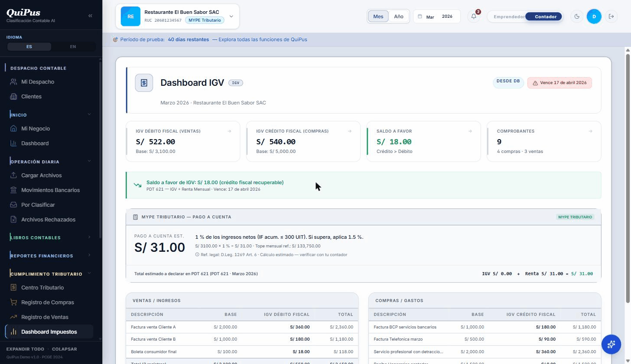Open the Dashboard sidebar item
This screenshot has height=364, width=631.
point(49,143)
